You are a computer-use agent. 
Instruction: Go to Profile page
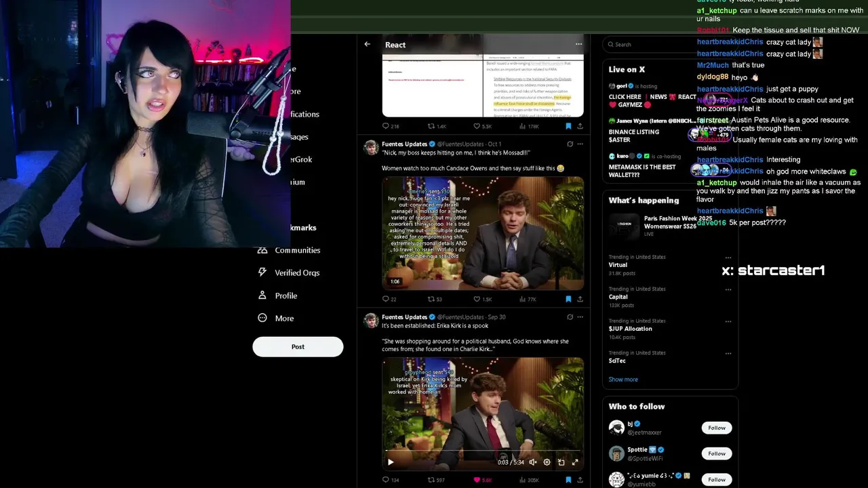[x=277, y=296]
